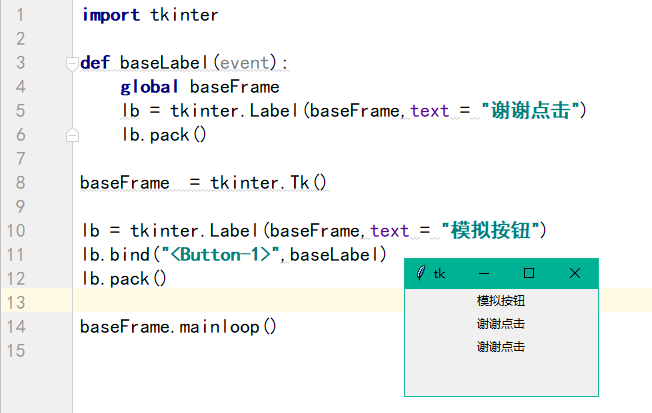Viewport: 652px width, 413px height.
Task: Click the second 谢谢点击 label in the tk window
Action: coord(501,347)
